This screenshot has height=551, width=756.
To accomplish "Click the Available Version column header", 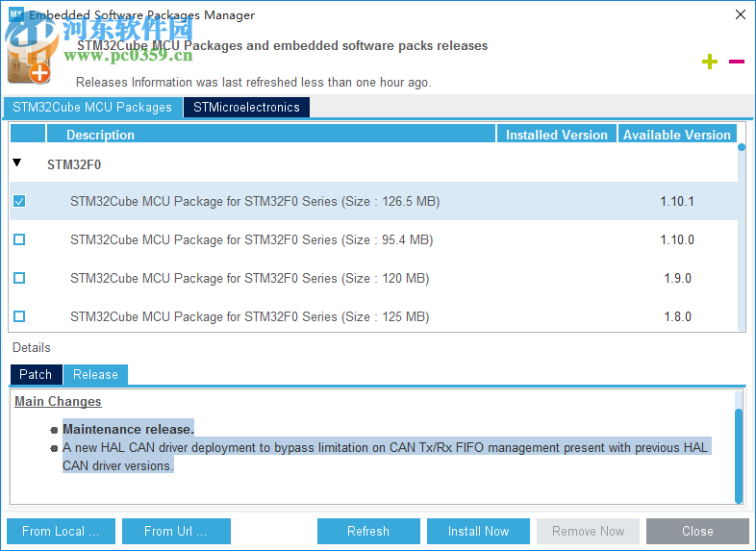I will [x=677, y=134].
